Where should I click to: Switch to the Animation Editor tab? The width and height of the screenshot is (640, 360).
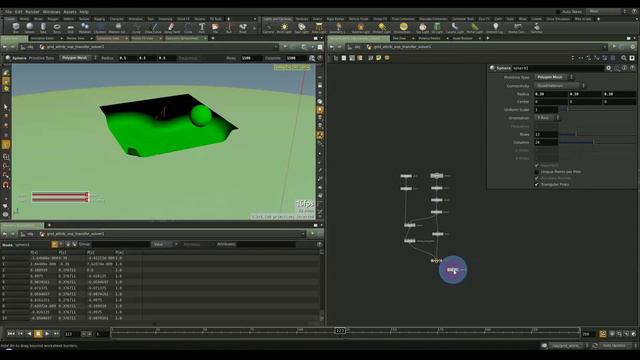(x=42, y=38)
